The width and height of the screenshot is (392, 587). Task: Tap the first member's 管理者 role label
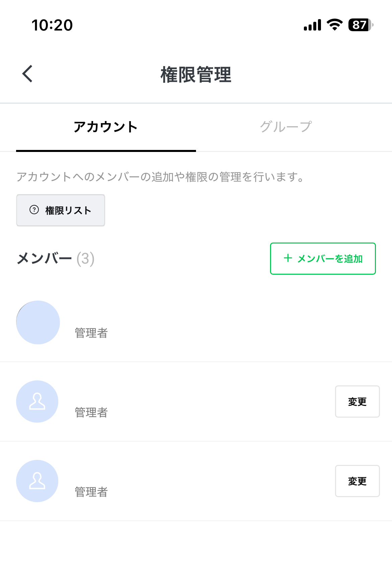pyautogui.click(x=91, y=333)
